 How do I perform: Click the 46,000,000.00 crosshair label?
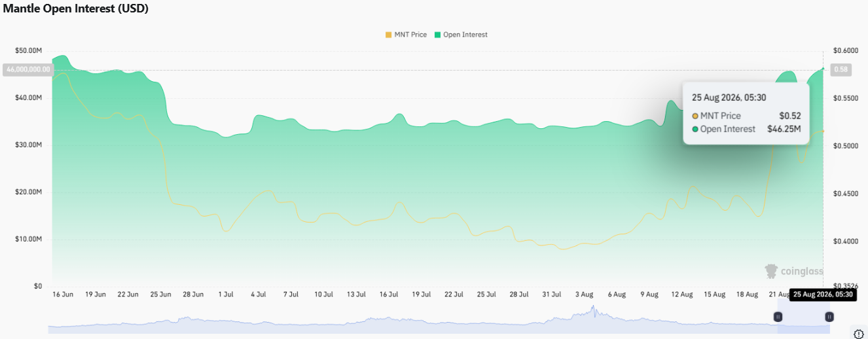tap(27, 69)
